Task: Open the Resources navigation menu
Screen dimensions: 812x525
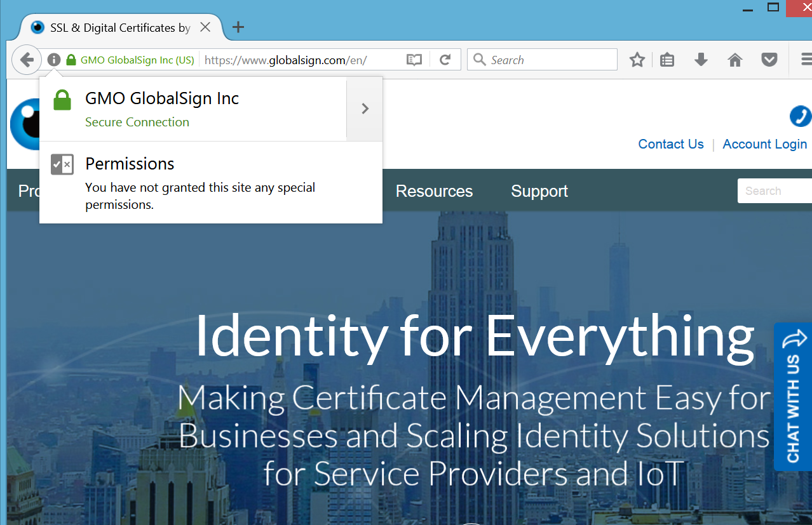Action: click(434, 191)
